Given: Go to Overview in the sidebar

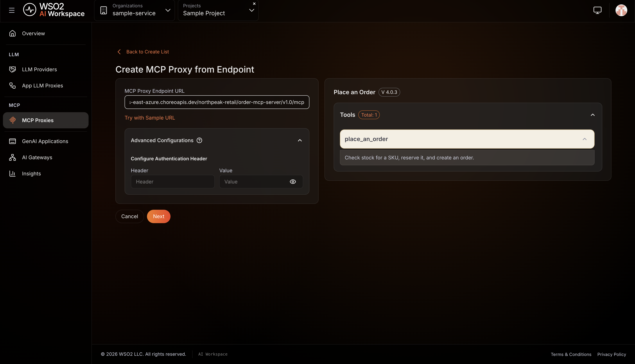Looking at the screenshot, I should (x=46, y=33).
